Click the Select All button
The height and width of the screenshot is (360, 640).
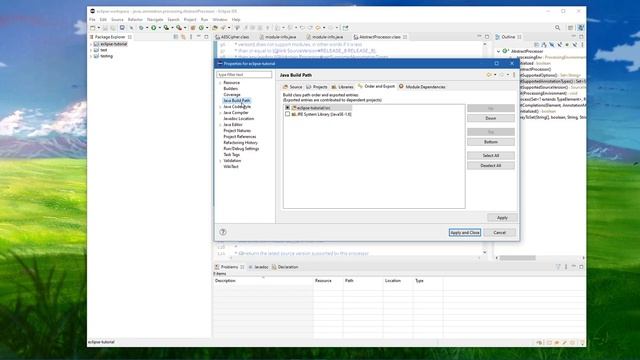point(491,156)
